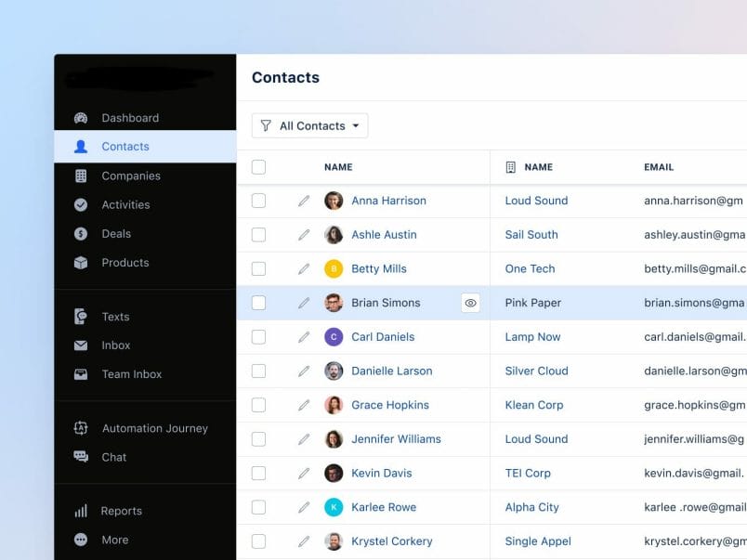Edit Grace Hopkins with the pencil icon
Image resolution: width=747 pixels, height=560 pixels.
click(x=304, y=405)
